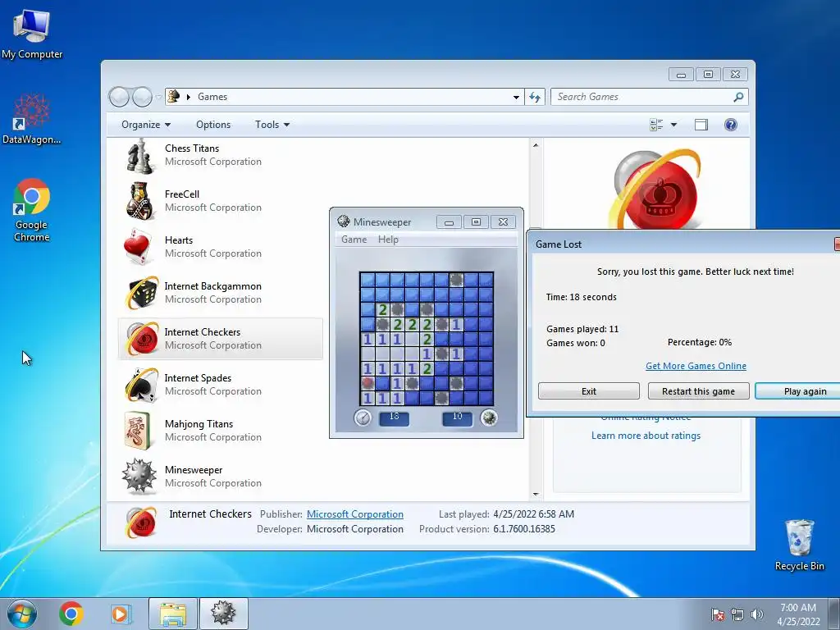Click "Time: 18 seconds" text

click(x=582, y=297)
